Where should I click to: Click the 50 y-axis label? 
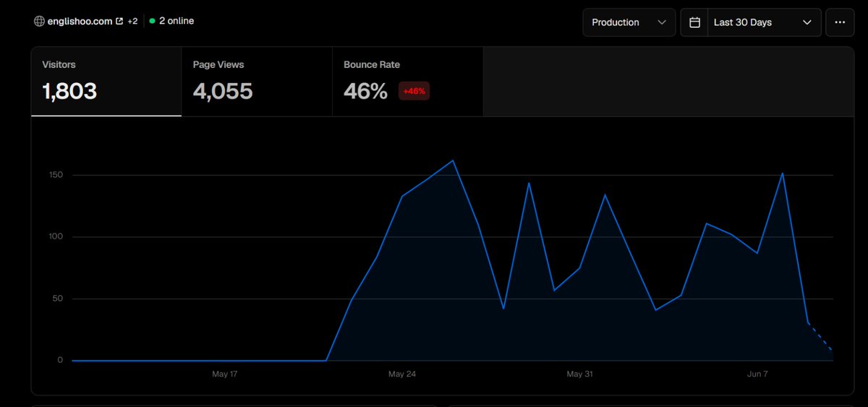coord(59,299)
